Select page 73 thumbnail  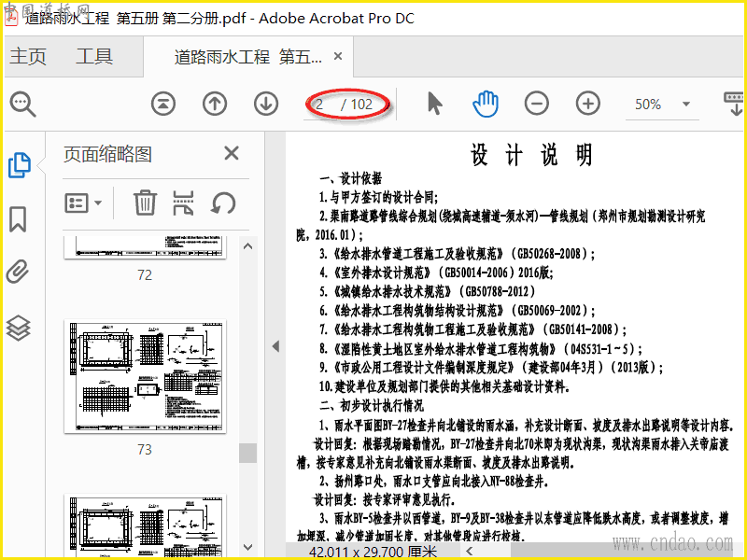point(145,376)
